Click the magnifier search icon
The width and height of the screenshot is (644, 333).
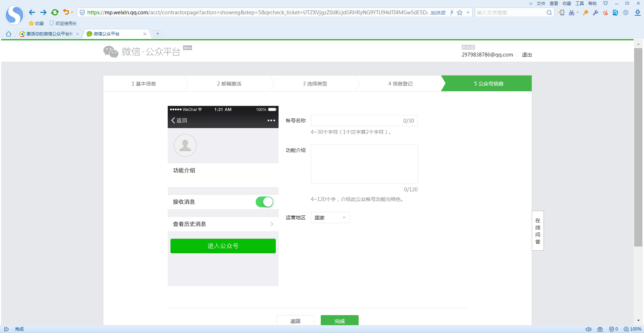click(x=549, y=13)
